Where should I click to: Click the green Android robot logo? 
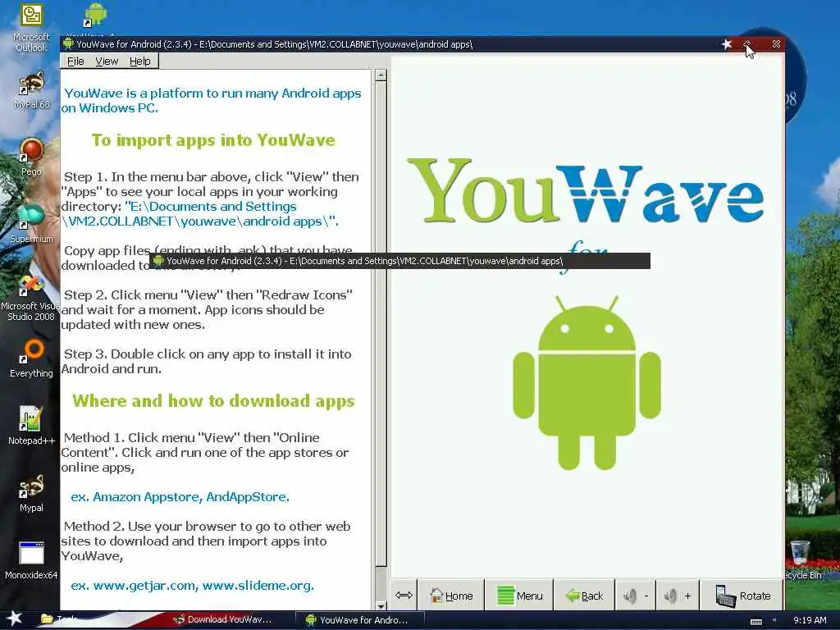coord(587,382)
